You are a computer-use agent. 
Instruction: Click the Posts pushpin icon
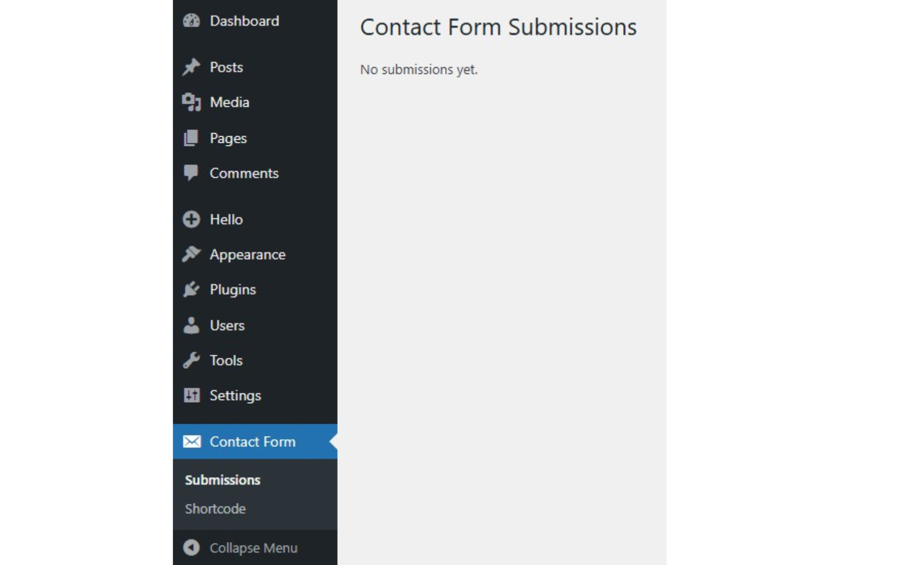(x=191, y=67)
